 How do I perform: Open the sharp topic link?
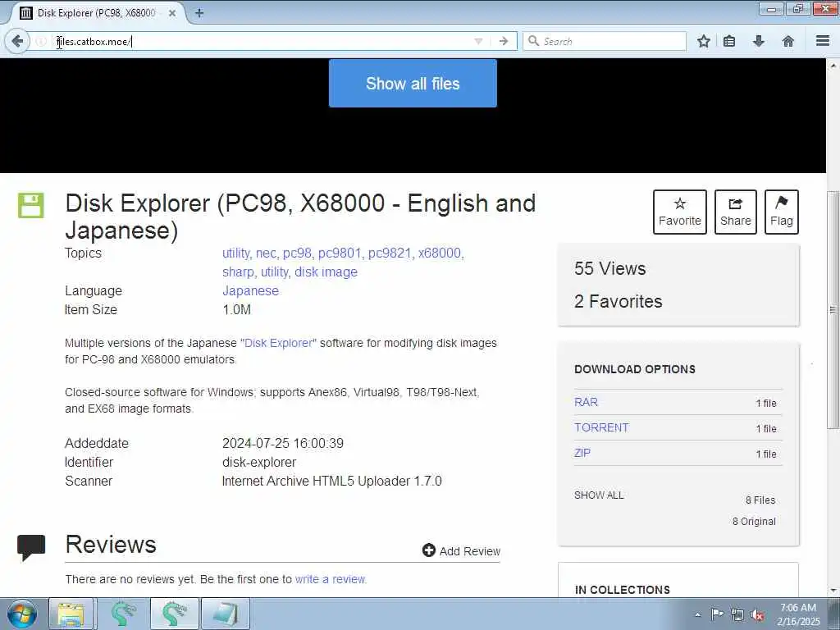coord(238,272)
